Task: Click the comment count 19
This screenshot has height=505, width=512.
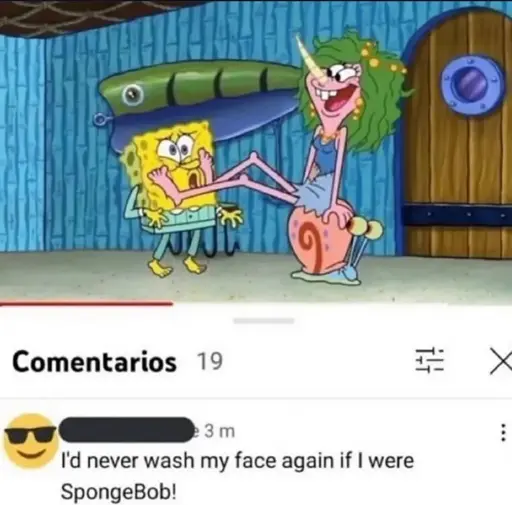Action: [210, 361]
